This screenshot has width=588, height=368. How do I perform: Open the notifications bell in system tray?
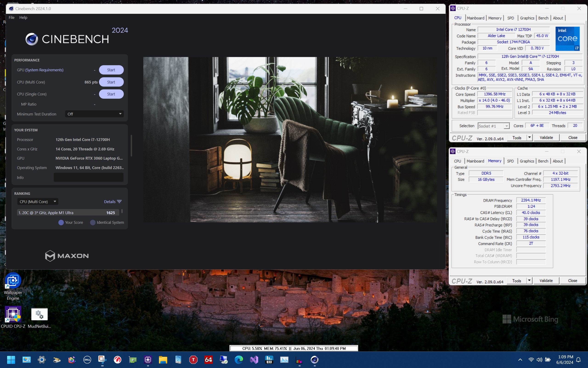tap(579, 359)
